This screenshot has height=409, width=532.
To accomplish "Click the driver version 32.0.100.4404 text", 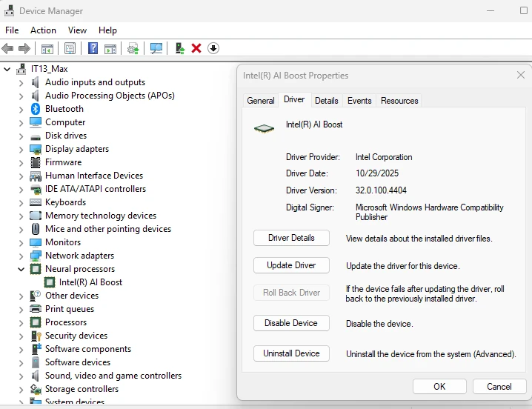I will coord(381,190).
